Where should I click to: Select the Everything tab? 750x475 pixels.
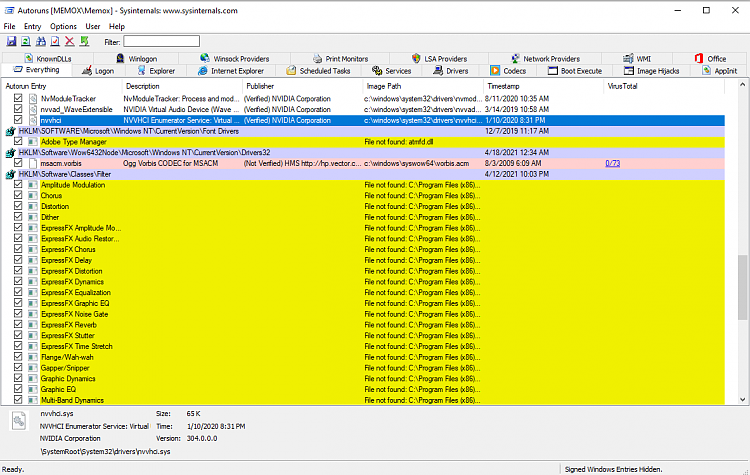click(36, 70)
